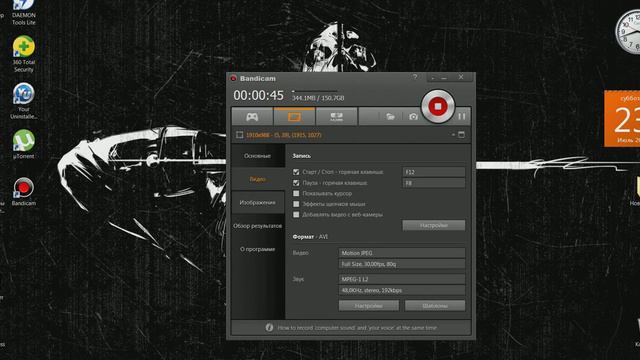Open the Видео tab
The height and width of the screenshot is (360, 640).
(x=258, y=179)
